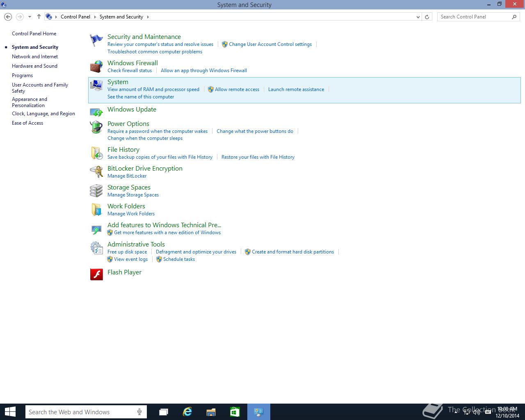Image resolution: width=525 pixels, height=420 pixels.
Task: Open the Windows Start button
Action: click(x=10, y=412)
